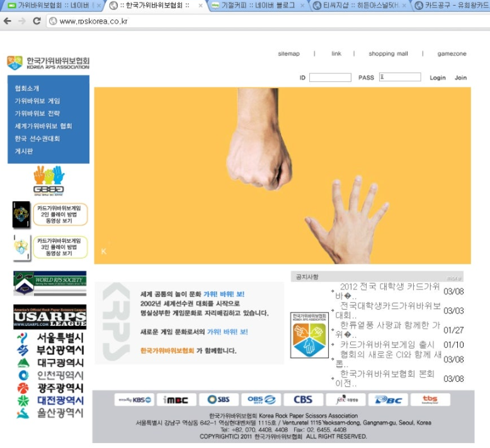Click the Join button
This screenshot has width=490, height=448.
[x=460, y=78]
